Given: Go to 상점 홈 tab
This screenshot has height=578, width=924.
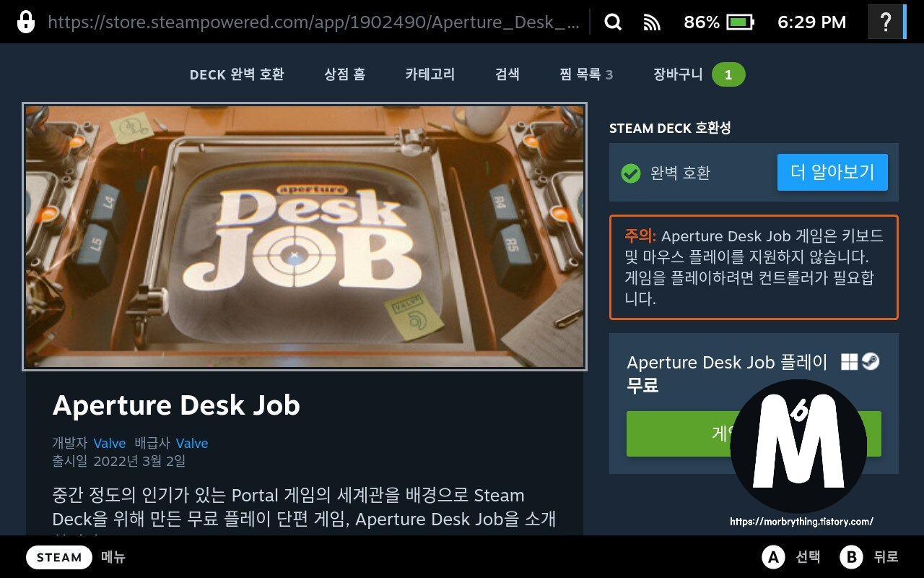Looking at the screenshot, I should [344, 74].
